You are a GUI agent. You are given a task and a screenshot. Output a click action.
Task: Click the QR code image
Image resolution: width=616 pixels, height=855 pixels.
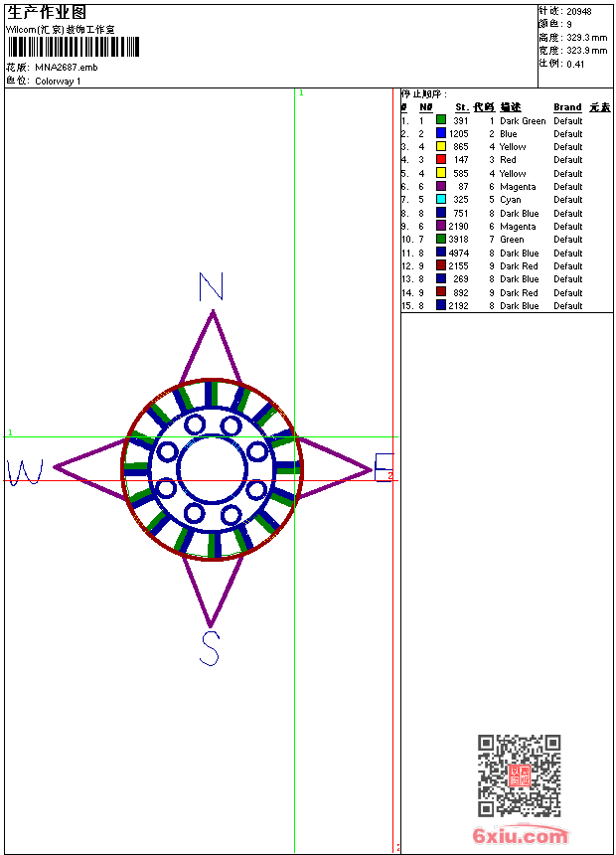coord(519,775)
